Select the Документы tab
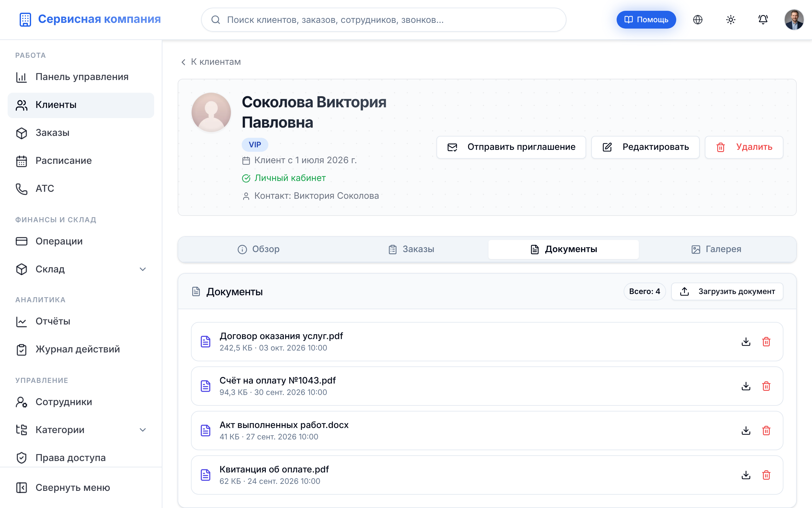 (564, 249)
